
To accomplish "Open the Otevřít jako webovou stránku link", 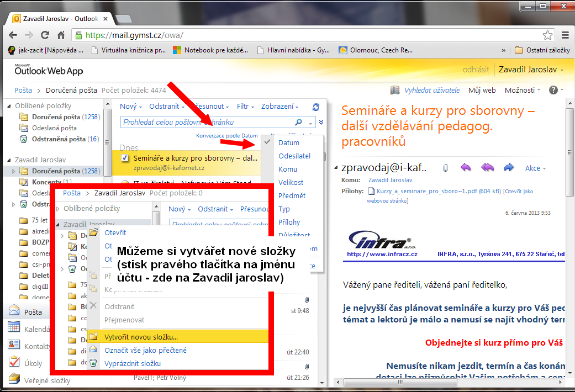I will pos(450,196).
